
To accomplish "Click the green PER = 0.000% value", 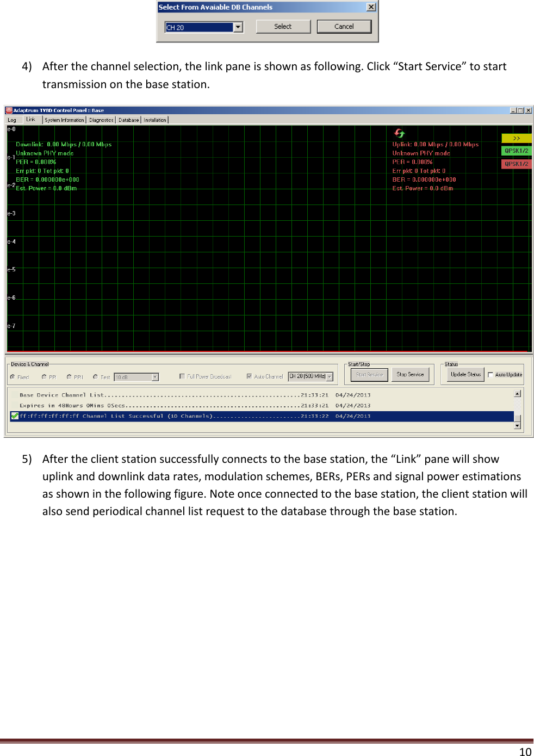I will pyautogui.click(x=36, y=162).
